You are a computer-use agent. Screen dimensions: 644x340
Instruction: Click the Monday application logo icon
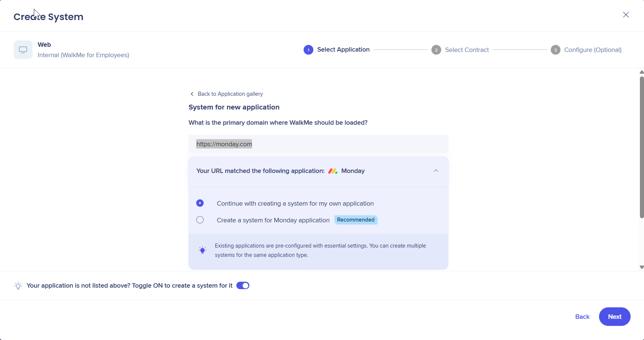click(333, 171)
